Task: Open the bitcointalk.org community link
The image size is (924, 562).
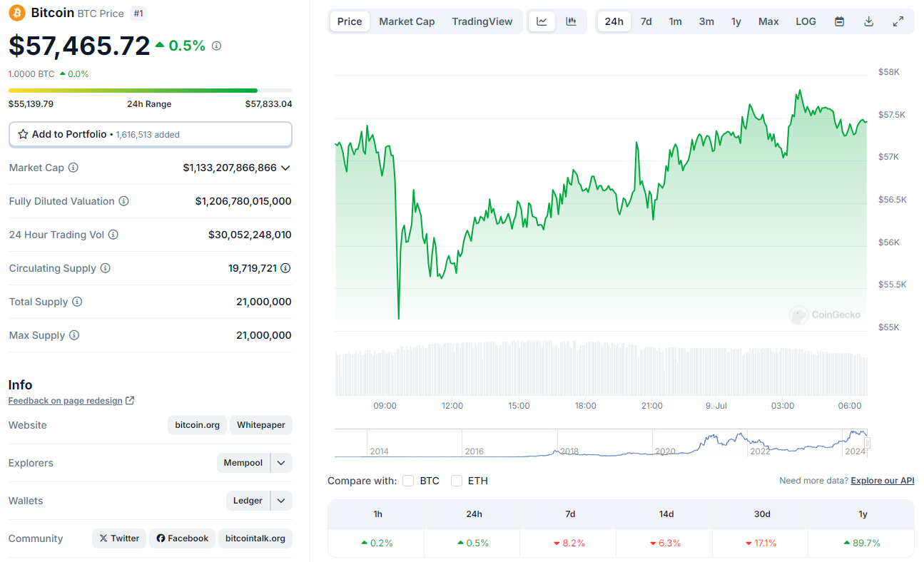Action: [255, 538]
